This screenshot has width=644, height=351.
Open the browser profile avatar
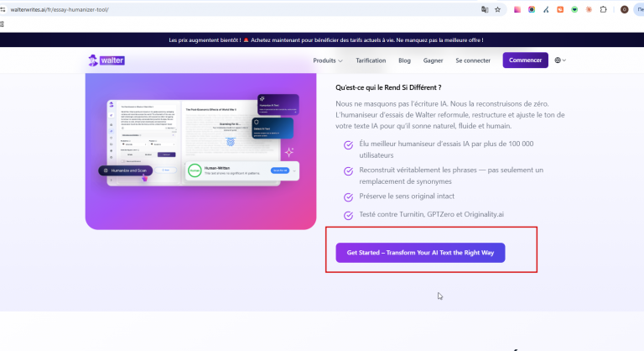(x=624, y=9)
